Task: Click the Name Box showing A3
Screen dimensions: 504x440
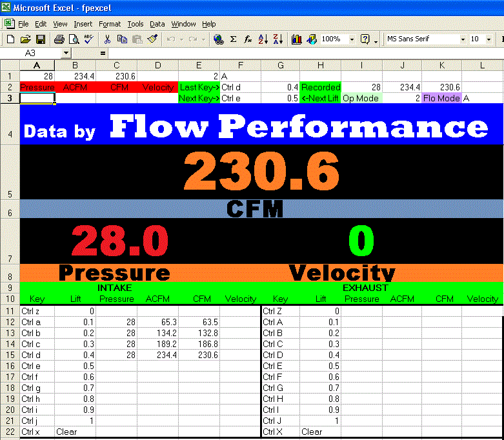Action: (x=30, y=53)
